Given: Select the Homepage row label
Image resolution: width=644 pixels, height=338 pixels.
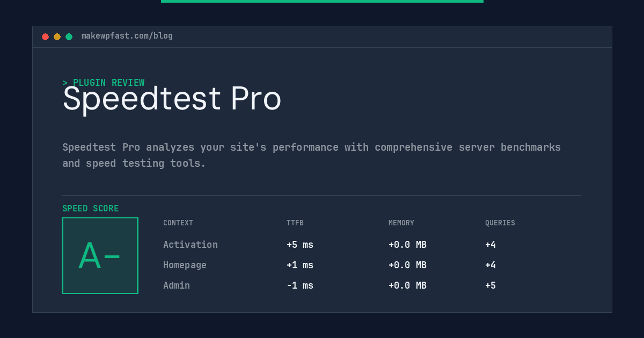Looking at the screenshot, I should click(x=185, y=265).
